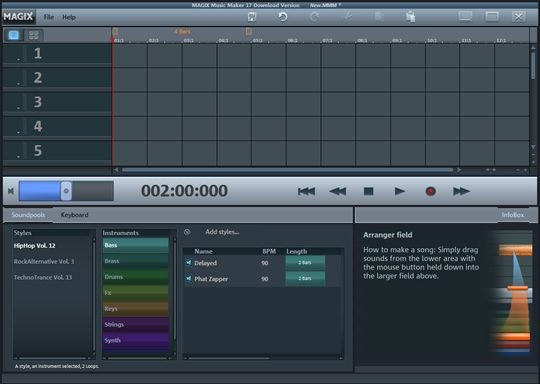The height and width of the screenshot is (384, 540).
Task: Select TechnoTrance Vol. 13 style
Action: tap(43, 277)
